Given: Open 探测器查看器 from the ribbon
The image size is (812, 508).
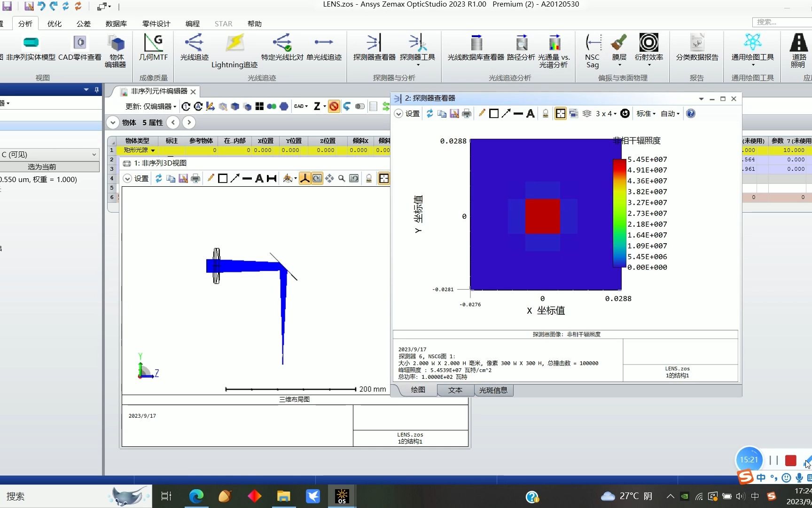Looking at the screenshot, I should pyautogui.click(x=374, y=48).
